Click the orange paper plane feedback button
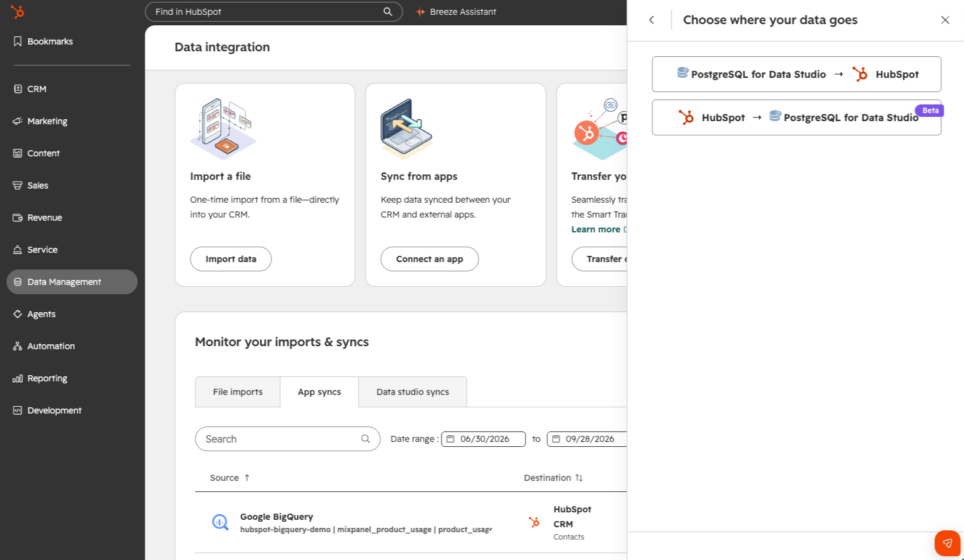This screenshot has width=964, height=560. click(x=947, y=543)
